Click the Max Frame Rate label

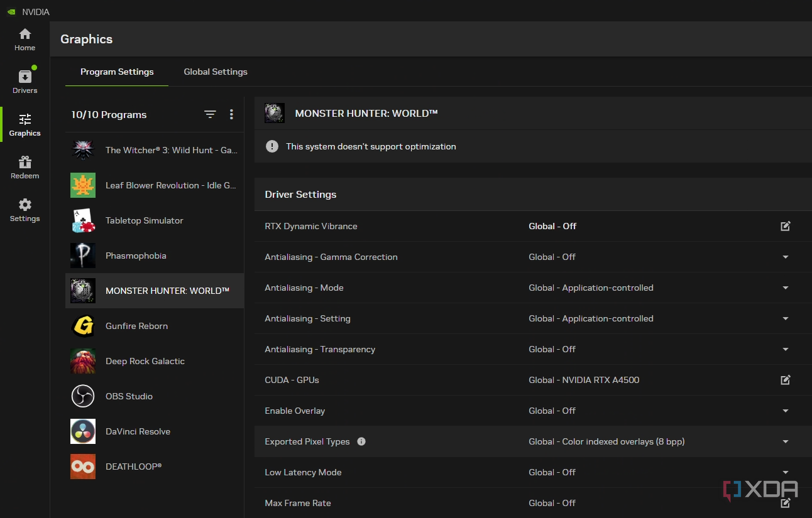[x=297, y=503]
